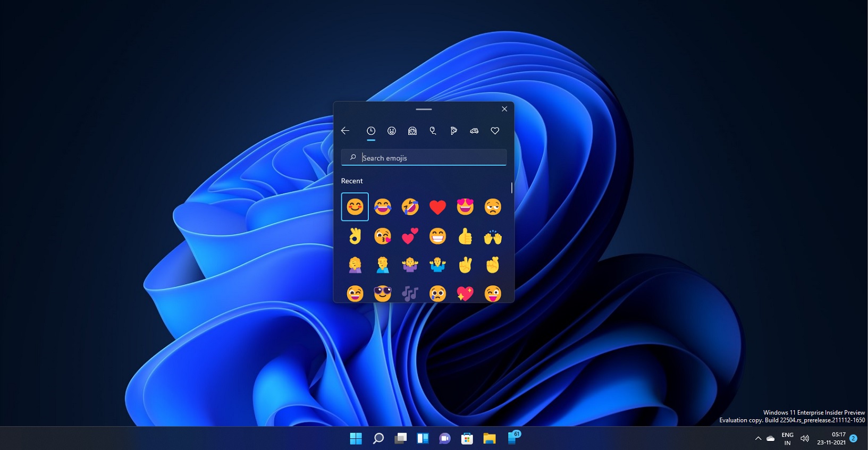868x450 pixels.
Task: Go back with the left arrow in emoji panel
Action: tap(345, 131)
